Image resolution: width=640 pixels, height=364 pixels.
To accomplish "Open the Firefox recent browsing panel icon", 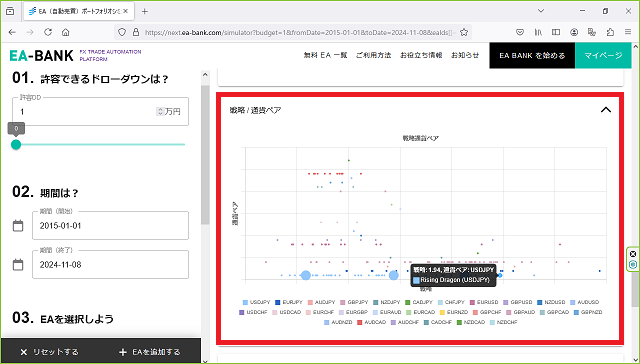I will (x=10, y=11).
